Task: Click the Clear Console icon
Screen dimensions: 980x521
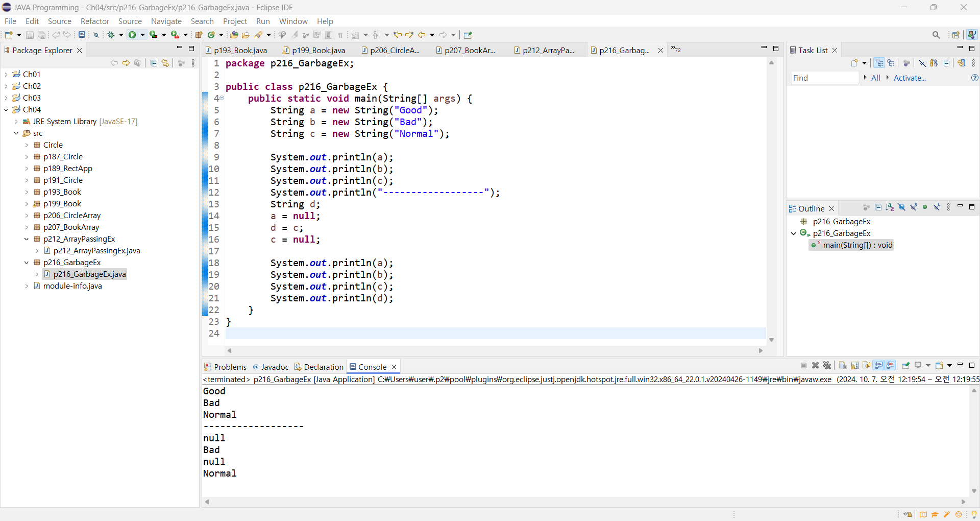Action: [x=843, y=365]
